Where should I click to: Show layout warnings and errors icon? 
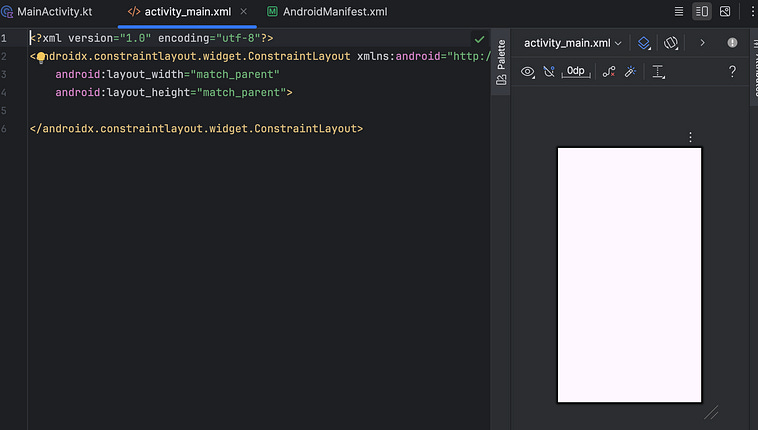point(732,43)
